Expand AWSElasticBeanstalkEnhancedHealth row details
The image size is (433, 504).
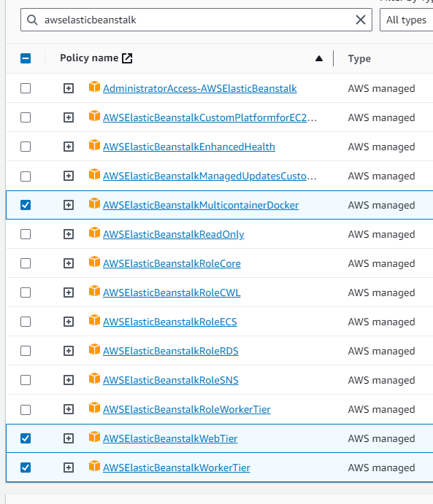pyautogui.click(x=69, y=147)
